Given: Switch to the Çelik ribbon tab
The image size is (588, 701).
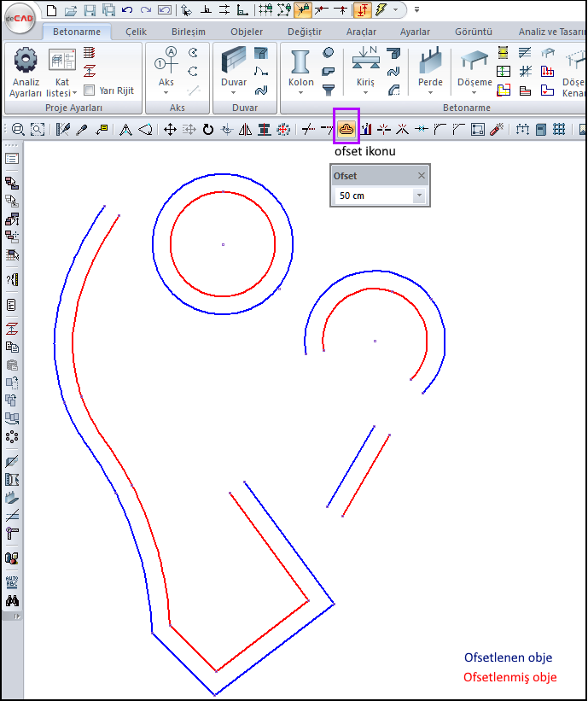Looking at the screenshot, I should [x=136, y=32].
